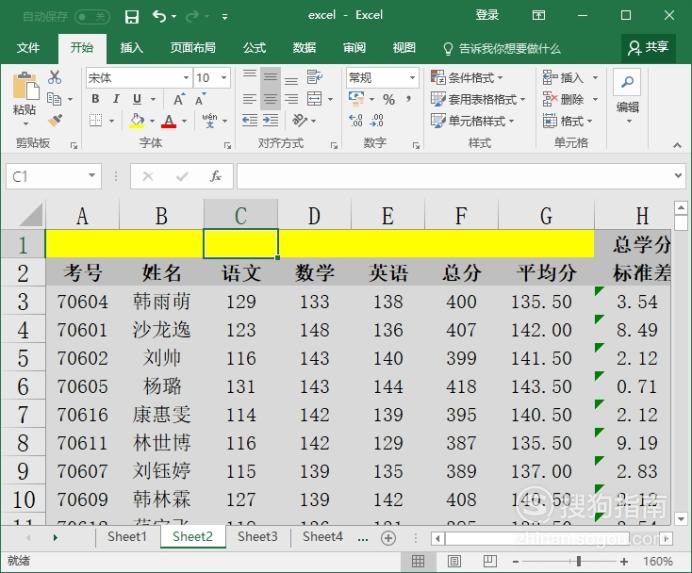Toggle Center horizontal alignment
Viewport: 692px width, 573px height.
(x=271, y=99)
